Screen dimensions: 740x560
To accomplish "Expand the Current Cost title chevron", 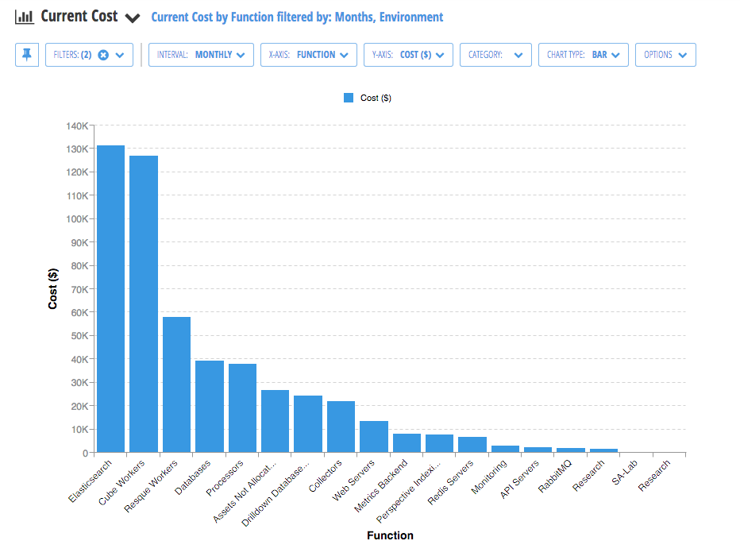I will click(133, 18).
